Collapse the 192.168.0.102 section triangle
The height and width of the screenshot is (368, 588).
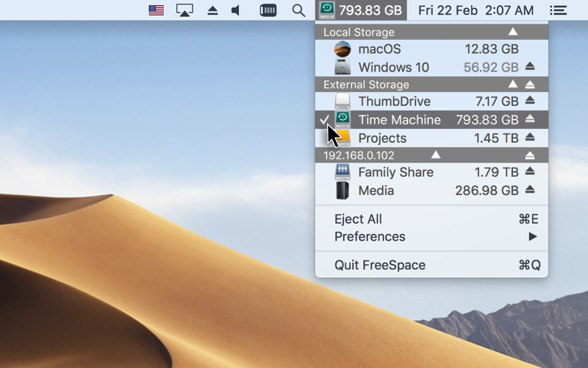pos(436,155)
